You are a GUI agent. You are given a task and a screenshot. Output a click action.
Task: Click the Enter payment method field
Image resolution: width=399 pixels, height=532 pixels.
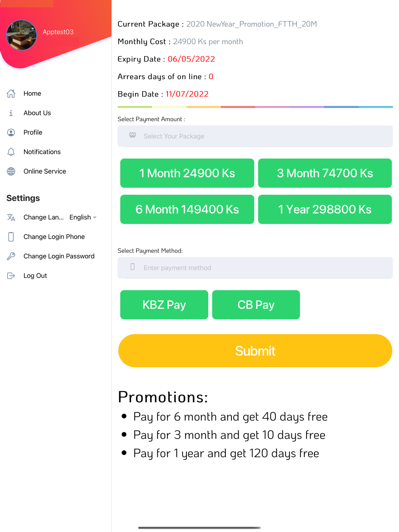click(255, 268)
